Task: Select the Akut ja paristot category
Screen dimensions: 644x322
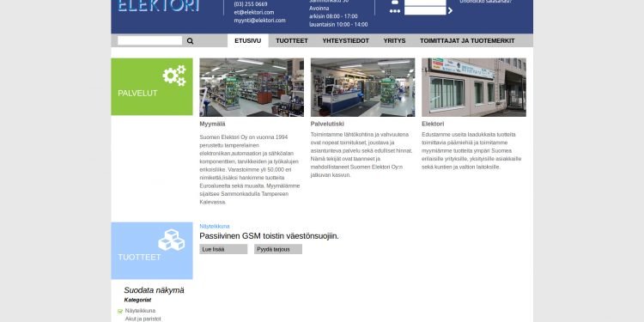Action: pyautogui.click(x=143, y=319)
